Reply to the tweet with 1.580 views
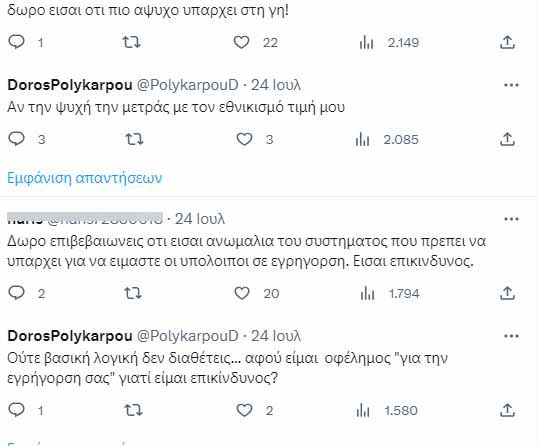This screenshot has width=540, height=446. tap(16, 410)
